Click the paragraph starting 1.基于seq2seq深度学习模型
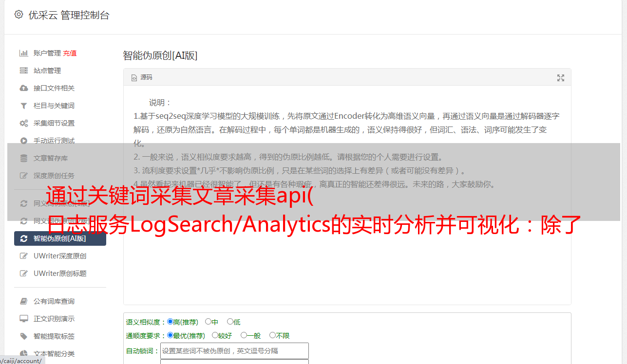Viewport: 627px width, 364px height. [x=346, y=130]
